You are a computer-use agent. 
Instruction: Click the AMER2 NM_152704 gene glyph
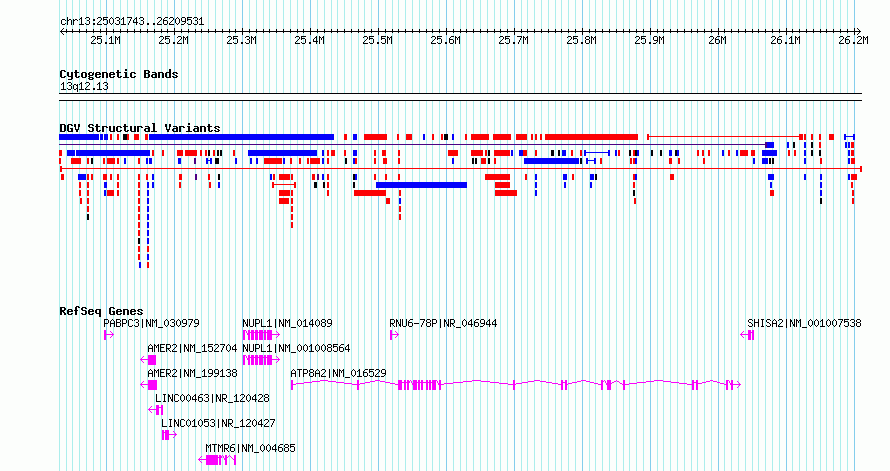148,360
